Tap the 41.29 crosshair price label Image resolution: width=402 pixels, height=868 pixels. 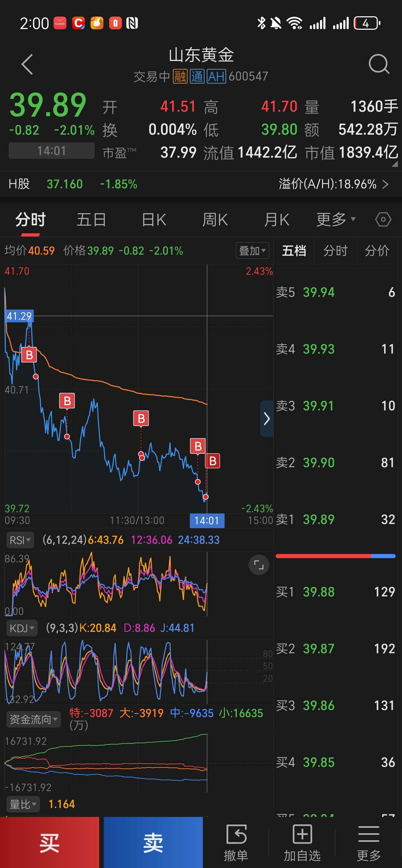tap(19, 316)
